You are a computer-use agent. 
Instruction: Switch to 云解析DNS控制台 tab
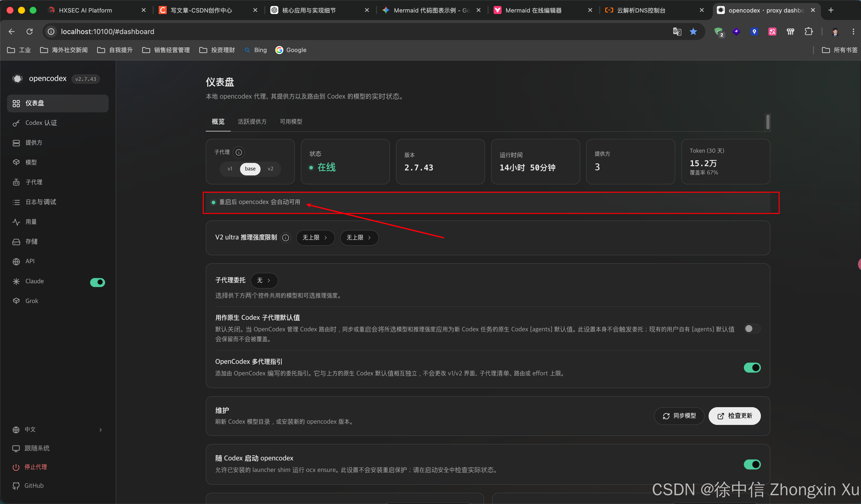click(655, 10)
